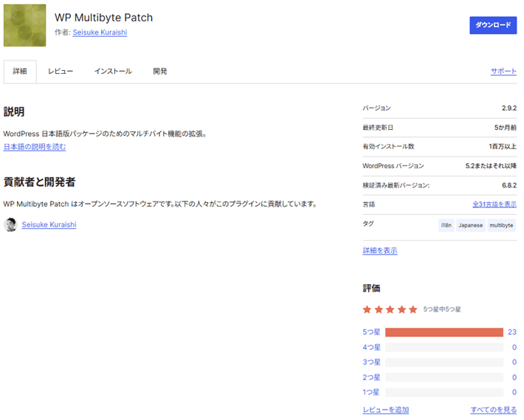This screenshot has height=420, width=524.
Task: Click last updated value 5か月前
Action: point(506,128)
